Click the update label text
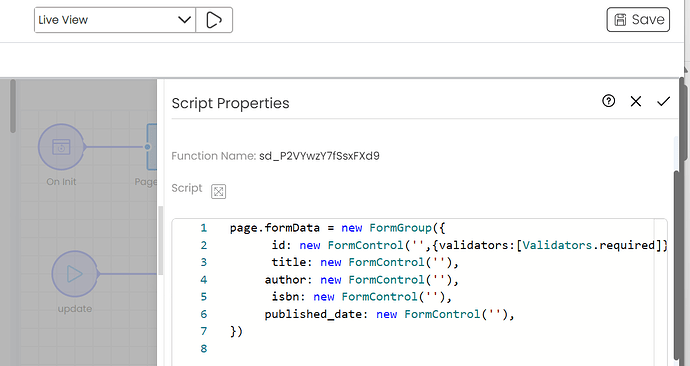The width and height of the screenshot is (690, 366). [x=75, y=309]
